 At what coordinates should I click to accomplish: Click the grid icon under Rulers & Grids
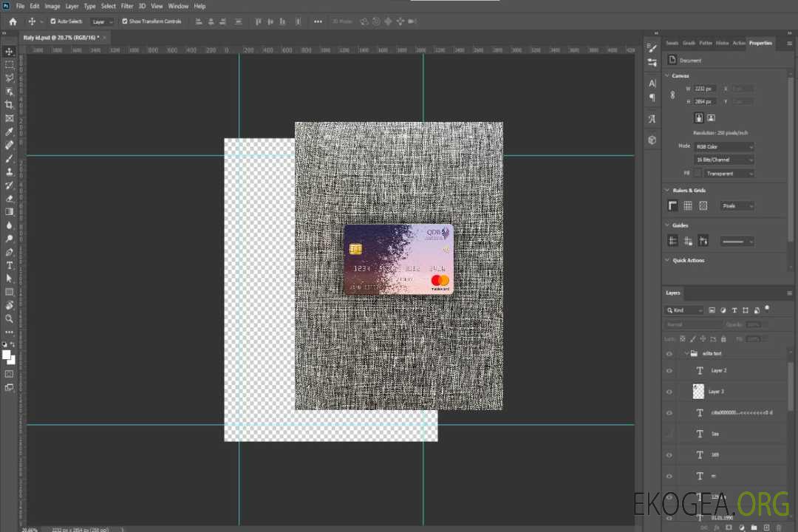pos(687,206)
